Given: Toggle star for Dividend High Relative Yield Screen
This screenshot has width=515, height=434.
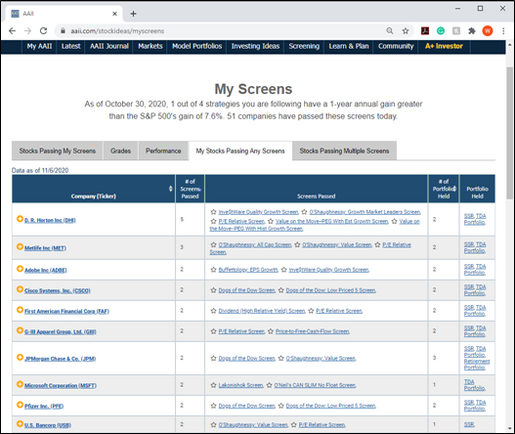Looking at the screenshot, I should 213,311.
